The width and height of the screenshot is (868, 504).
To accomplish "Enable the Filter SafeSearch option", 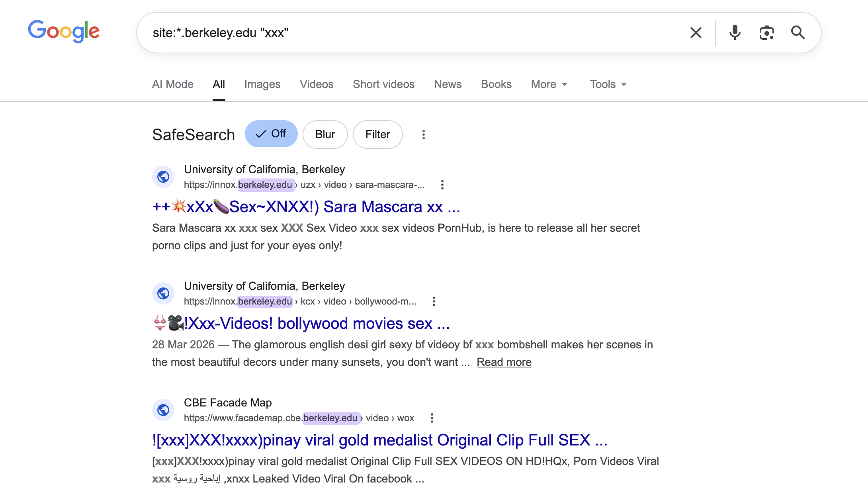I will click(x=377, y=135).
